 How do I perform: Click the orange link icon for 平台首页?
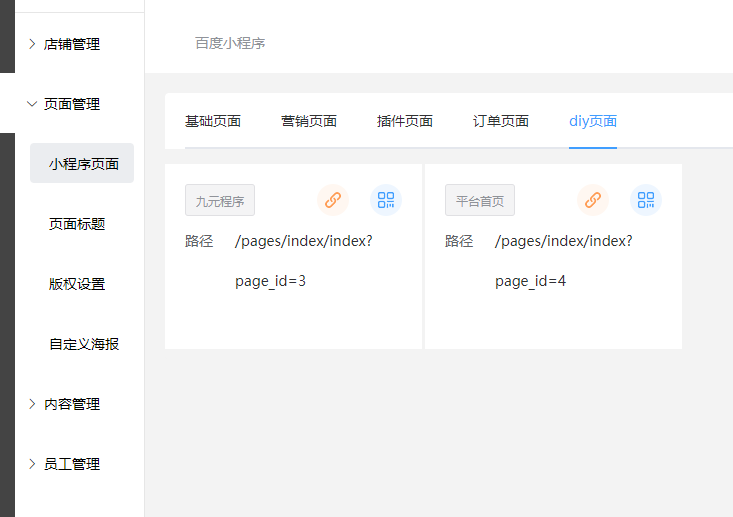pos(593,200)
